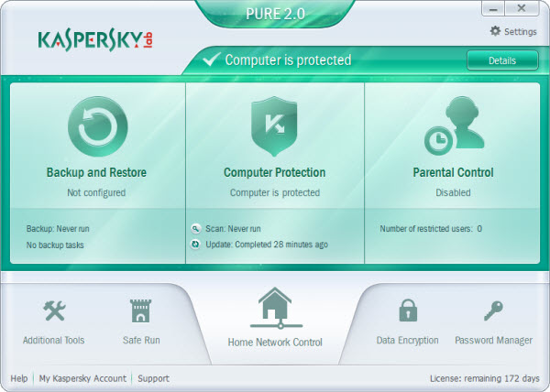This screenshot has height=392, width=550.
Task: Click the PURE 2.0 title tab
Action: [275, 14]
